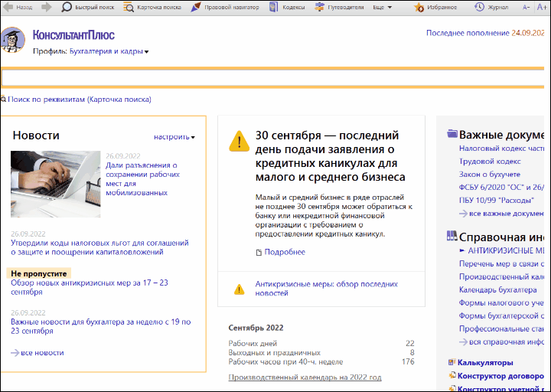The image size is (551, 392).
Task: Launch Правовой навигатор
Action: click(225, 7)
